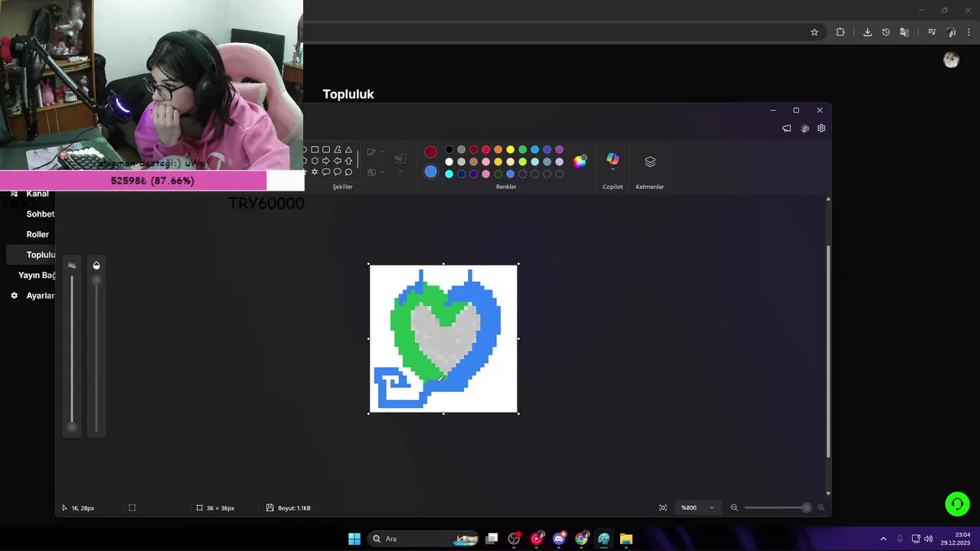Open Discord from the taskbar

pos(559,539)
